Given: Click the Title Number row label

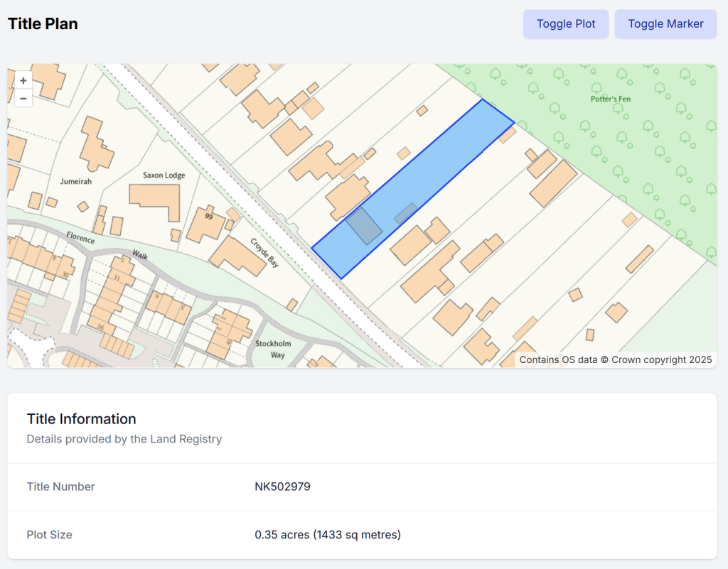Looking at the screenshot, I should 61,487.
